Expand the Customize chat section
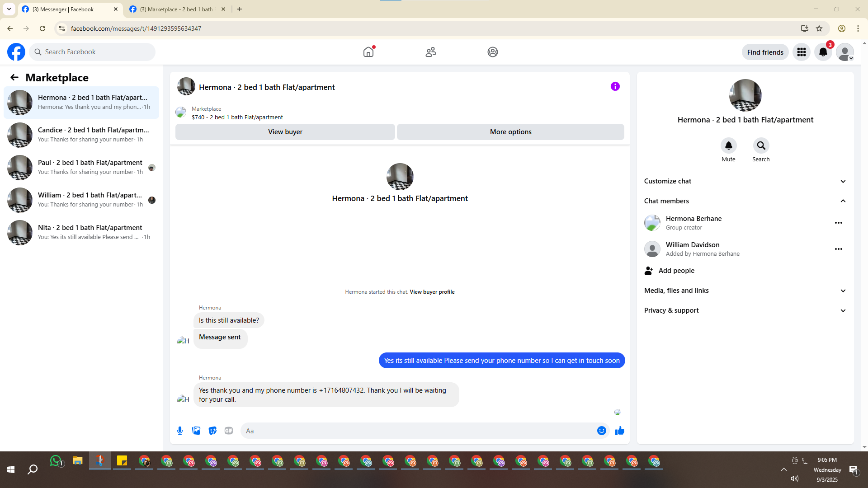 [745, 181]
